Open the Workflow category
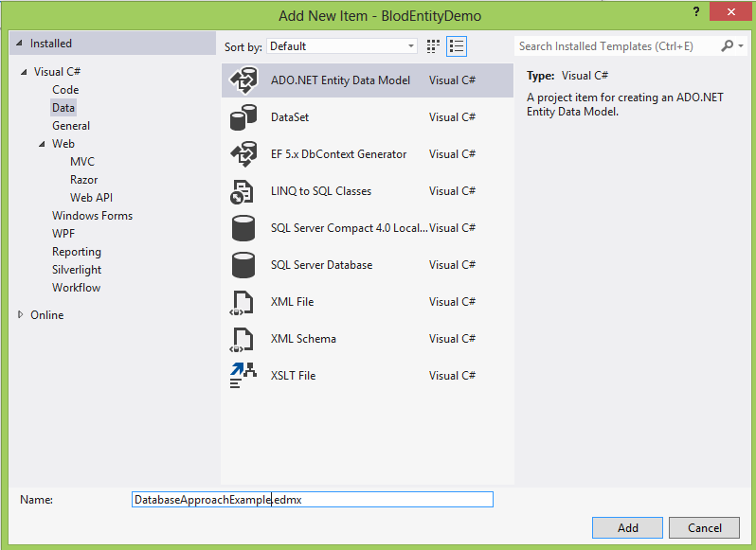Screen dimensions: 756x550 point(76,288)
